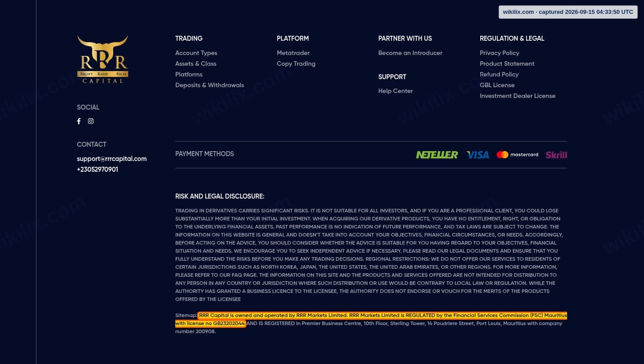Image resolution: width=644 pixels, height=364 pixels.
Task: Click the CONTACT heading
Action: 92,144
